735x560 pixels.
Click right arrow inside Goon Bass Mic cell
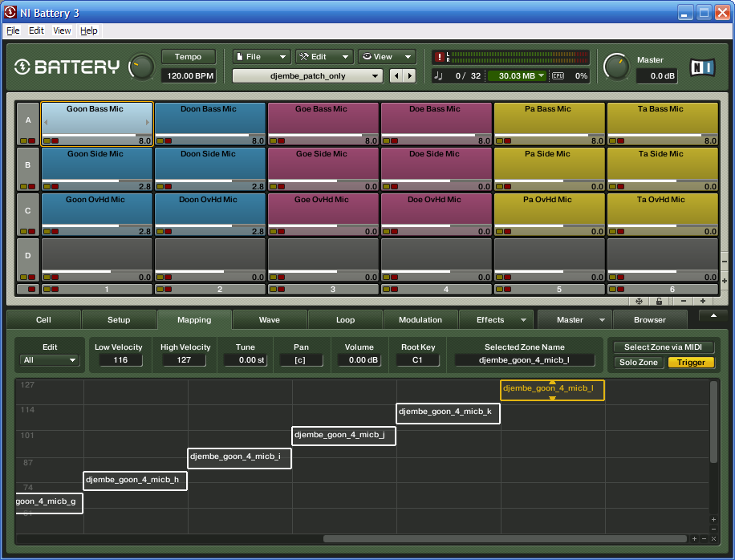pyautogui.click(x=148, y=122)
